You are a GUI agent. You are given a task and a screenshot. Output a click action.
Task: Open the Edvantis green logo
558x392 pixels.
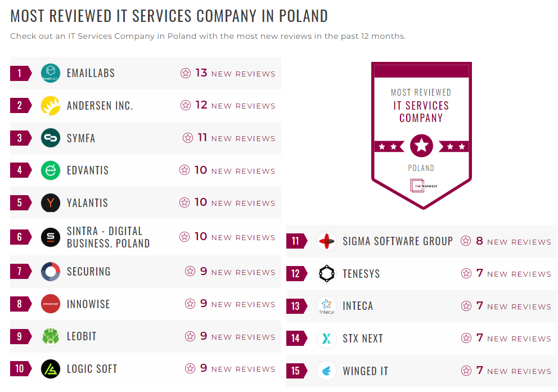click(x=50, y=170)
